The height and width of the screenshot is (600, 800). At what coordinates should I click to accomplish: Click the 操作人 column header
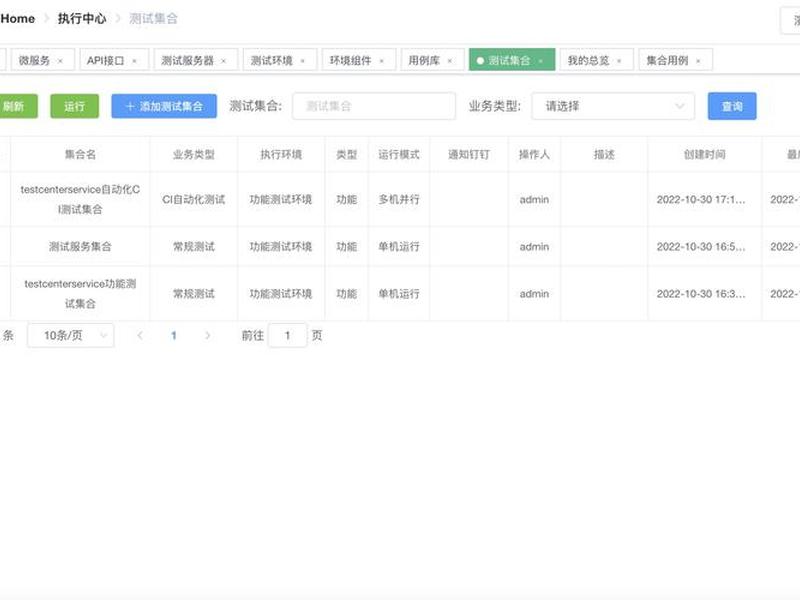[x=534, y=155]
